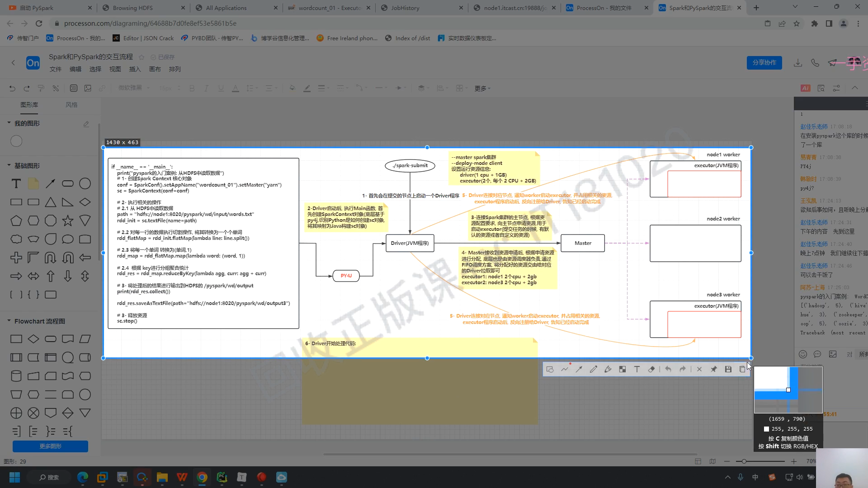Screen dimensions: 868x488
Task: Switch to the 风格 tab
Action: [x=71, y=105]
